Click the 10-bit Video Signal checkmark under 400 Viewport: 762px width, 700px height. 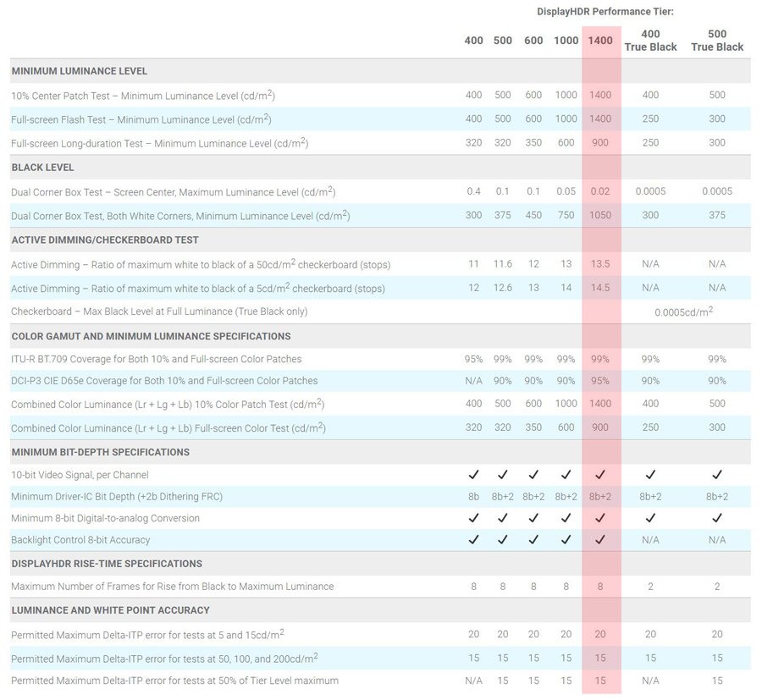coord(473,475)
